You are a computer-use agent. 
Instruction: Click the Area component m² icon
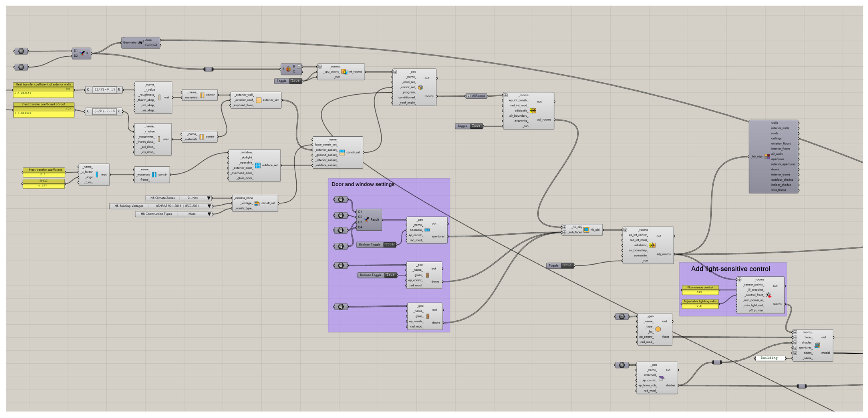pyautogui.click(x=141, y=43)
